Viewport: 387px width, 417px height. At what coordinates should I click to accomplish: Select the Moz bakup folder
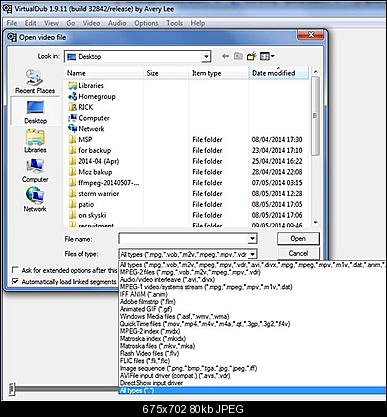click(90, 172)
